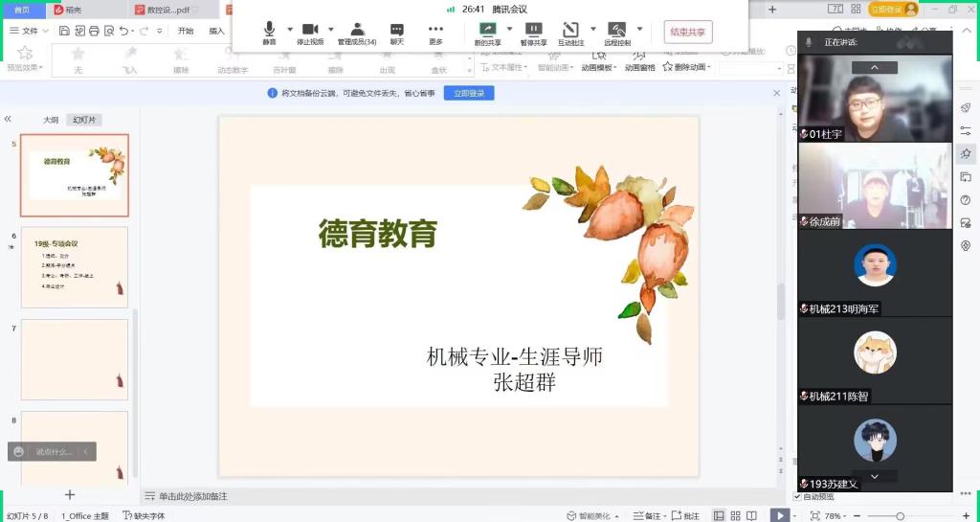
Task: Start slideshow with the play button
Action: (x=781, y=515)
